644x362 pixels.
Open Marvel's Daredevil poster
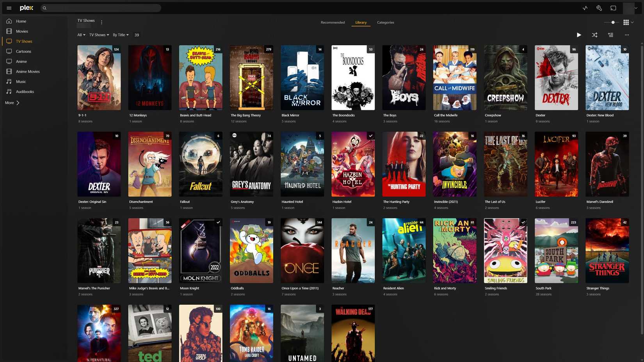607,164
